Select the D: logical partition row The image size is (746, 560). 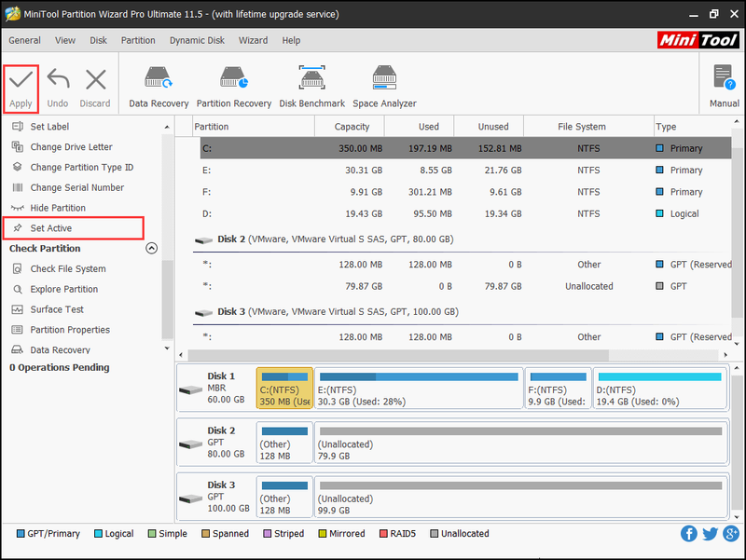[x=465, y=214]
